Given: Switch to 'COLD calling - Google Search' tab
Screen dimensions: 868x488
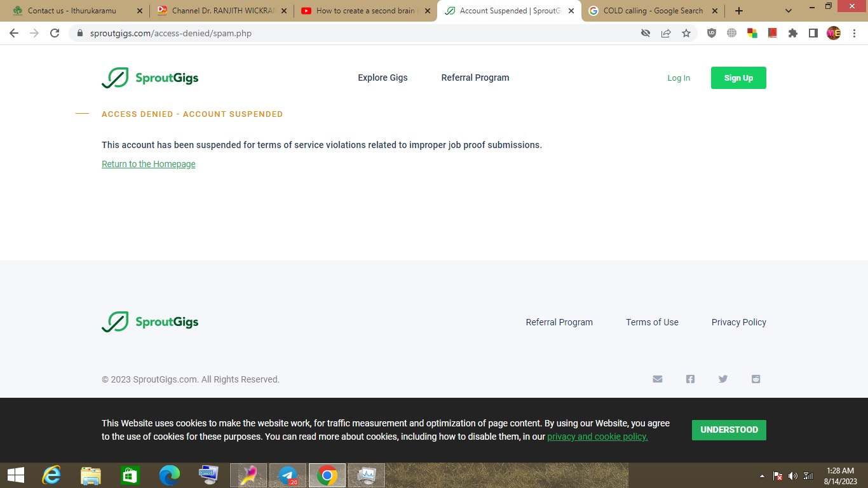Looking at the screenshot, I should 653,11.
